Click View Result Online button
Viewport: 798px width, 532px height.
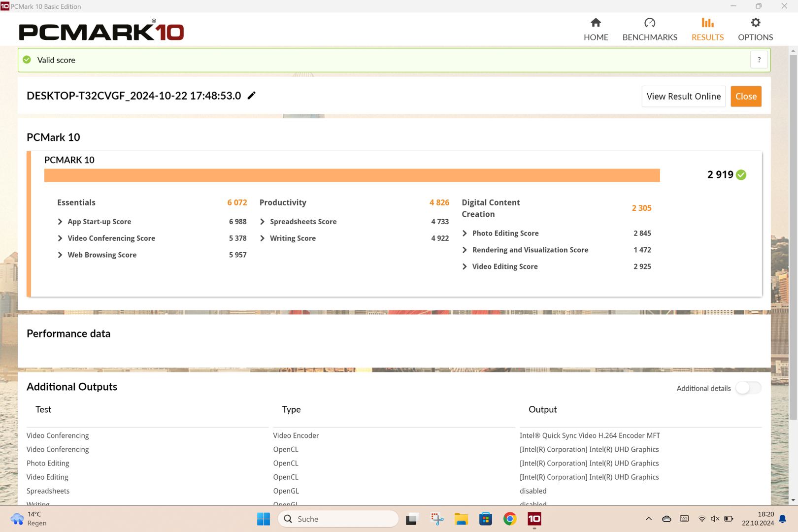coord(683,97)
